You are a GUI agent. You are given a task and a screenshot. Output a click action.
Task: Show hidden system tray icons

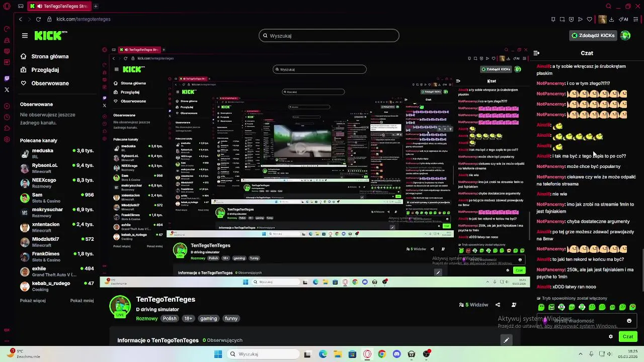(580, 354)
